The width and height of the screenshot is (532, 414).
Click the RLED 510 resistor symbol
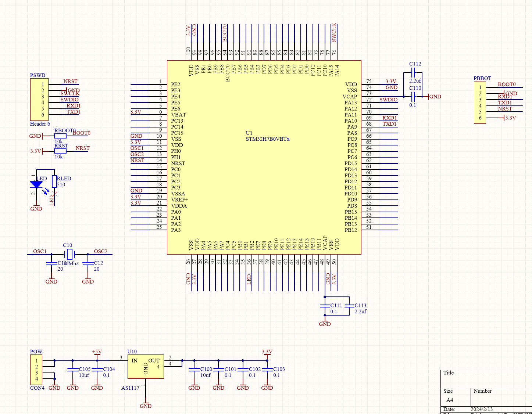(x=55, y=181)
